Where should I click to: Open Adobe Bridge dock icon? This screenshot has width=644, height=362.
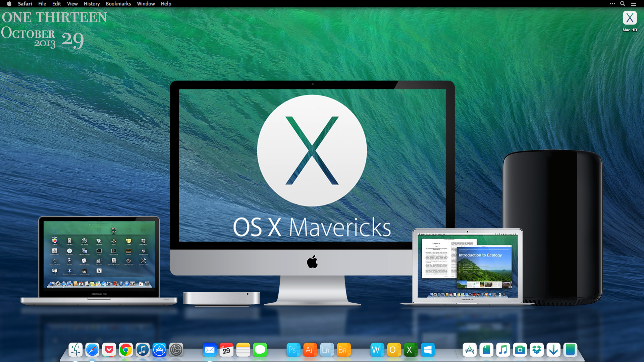click(343, 350)
